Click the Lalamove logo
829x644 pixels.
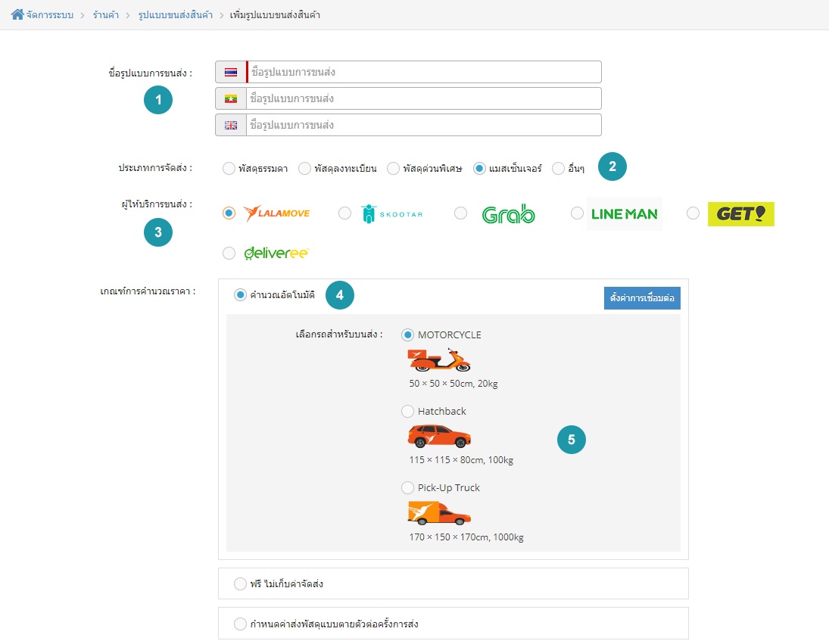point(276,213)
